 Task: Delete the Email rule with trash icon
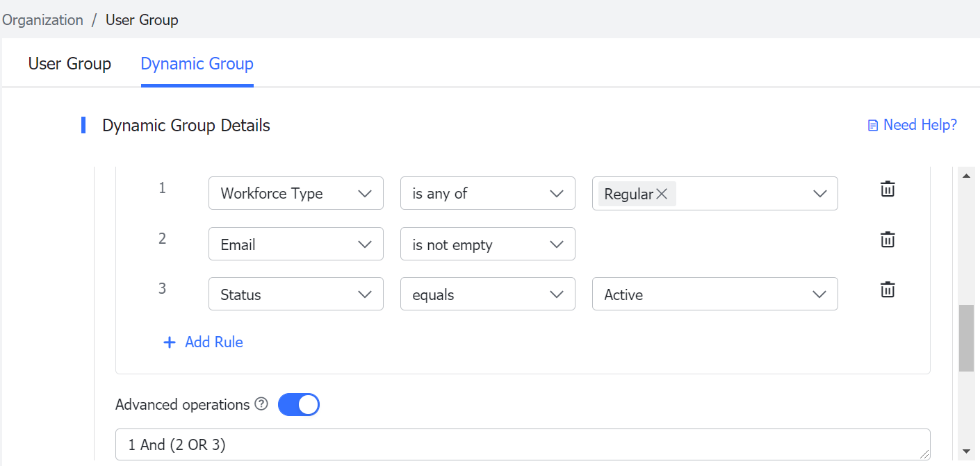(x=888, y=239)
